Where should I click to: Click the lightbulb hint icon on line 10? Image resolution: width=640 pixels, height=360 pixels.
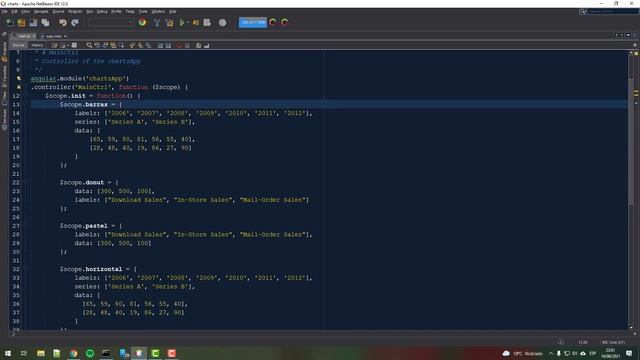pyautogui.click(x=18, y=78)
